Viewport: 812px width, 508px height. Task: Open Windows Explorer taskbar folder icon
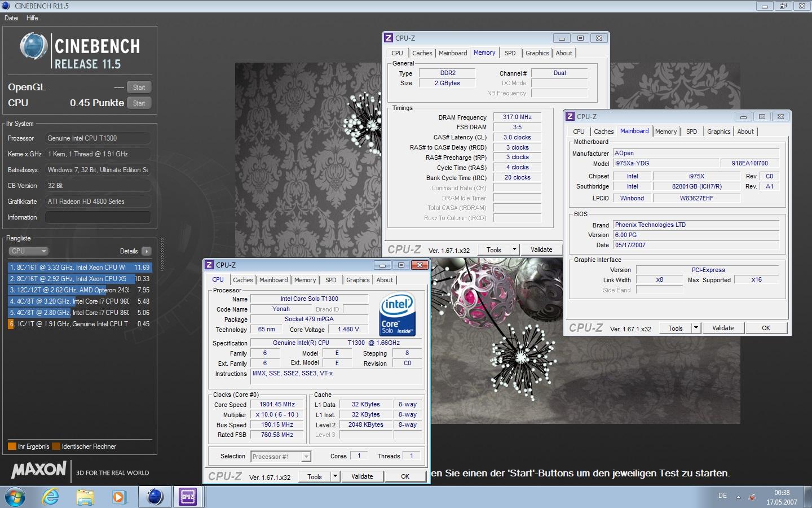coord(85,497)
